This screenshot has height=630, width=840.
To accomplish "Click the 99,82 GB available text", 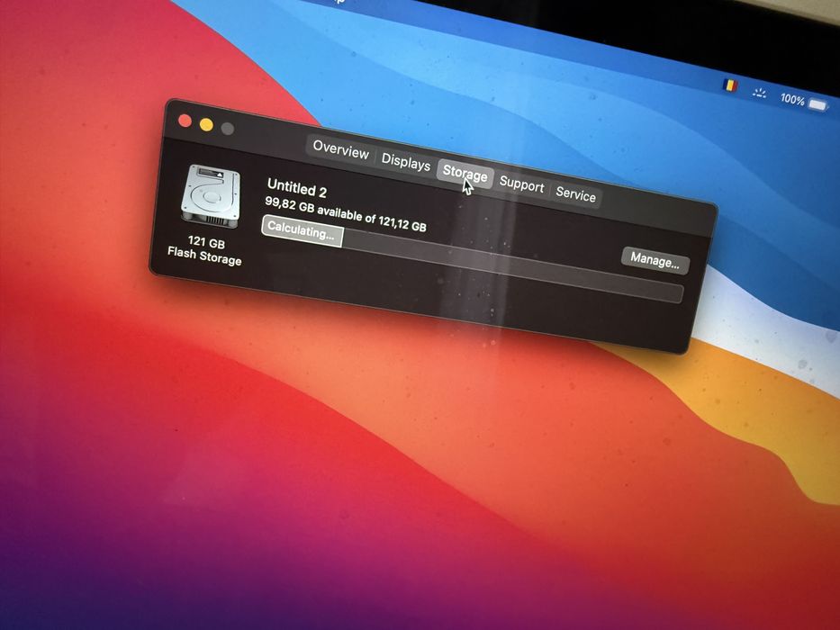I will point(346,214).
